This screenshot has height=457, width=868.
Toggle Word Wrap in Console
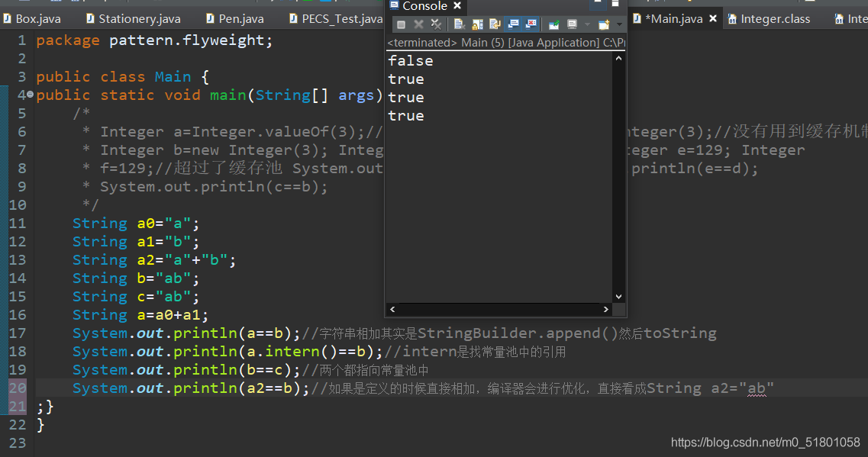click(495, 24)
